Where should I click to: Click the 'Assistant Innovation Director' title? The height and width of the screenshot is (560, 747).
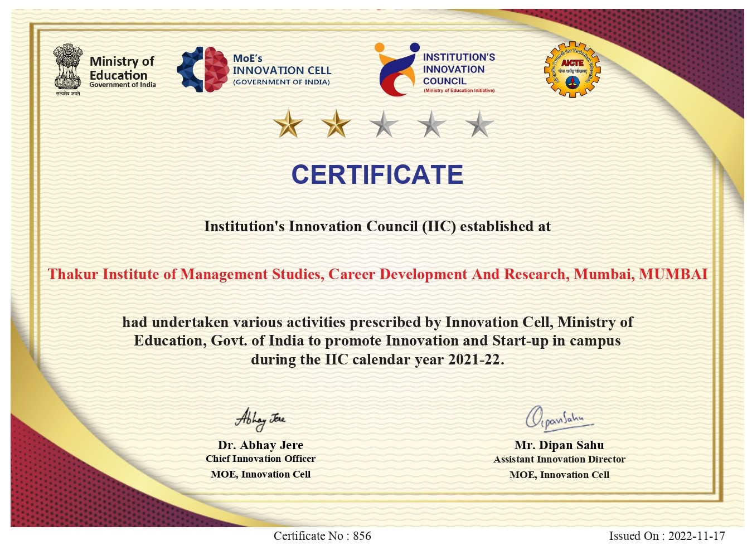tap(559, 459)
